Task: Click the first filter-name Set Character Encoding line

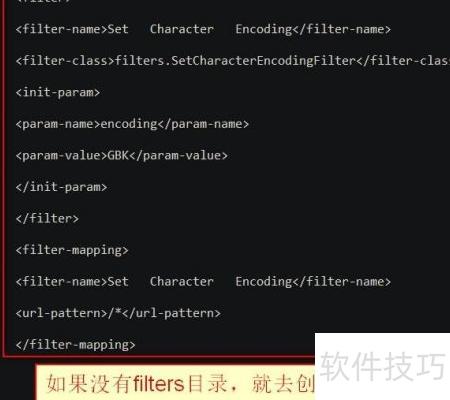Action: click(203, 29)
